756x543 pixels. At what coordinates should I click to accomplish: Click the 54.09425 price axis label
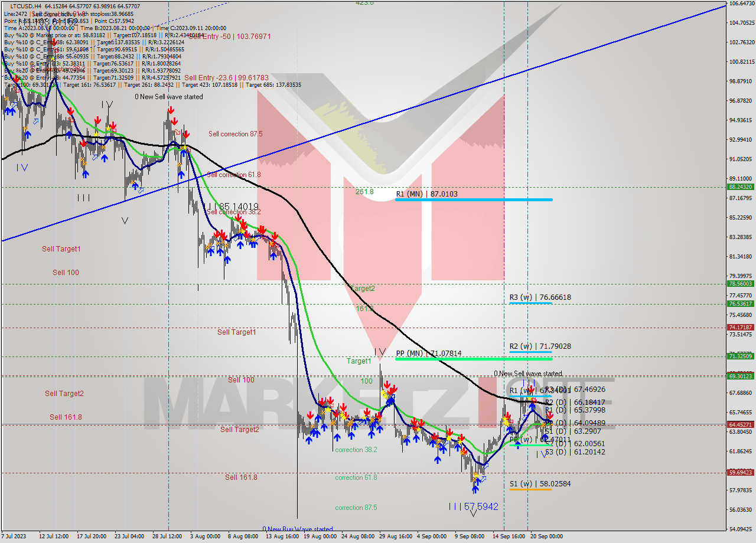point(741,529)
